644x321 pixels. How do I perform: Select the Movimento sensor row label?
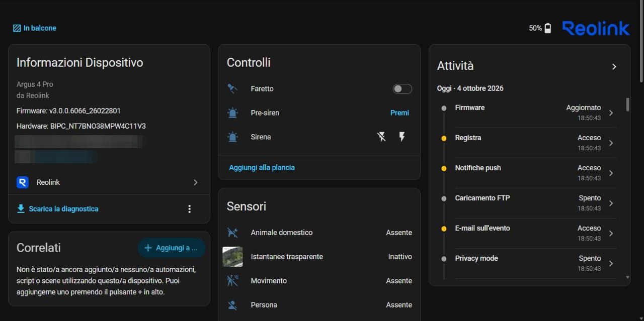(x=269, y=281)
